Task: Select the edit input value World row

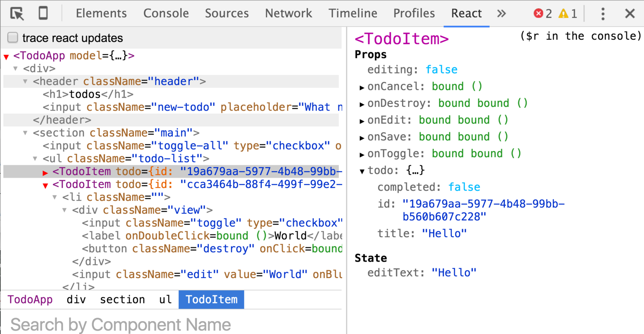Action: coord(171,274)
